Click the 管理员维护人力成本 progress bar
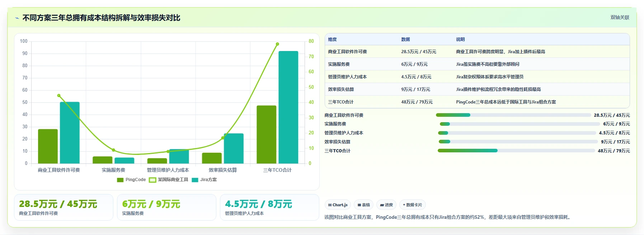Viewport: 644px width, 235px height. pos(517,133)
